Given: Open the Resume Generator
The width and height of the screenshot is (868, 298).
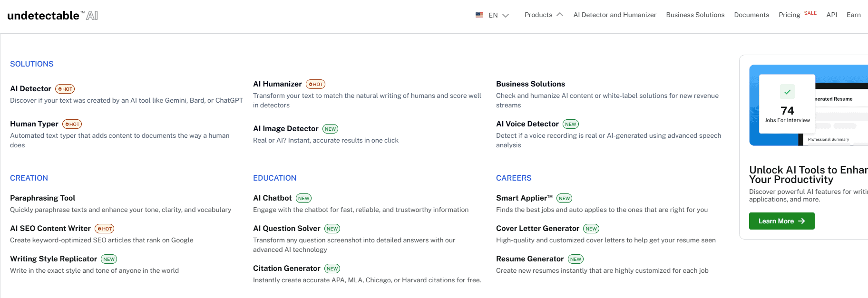Looking at the screenshot, I should (x=529, y=259).
